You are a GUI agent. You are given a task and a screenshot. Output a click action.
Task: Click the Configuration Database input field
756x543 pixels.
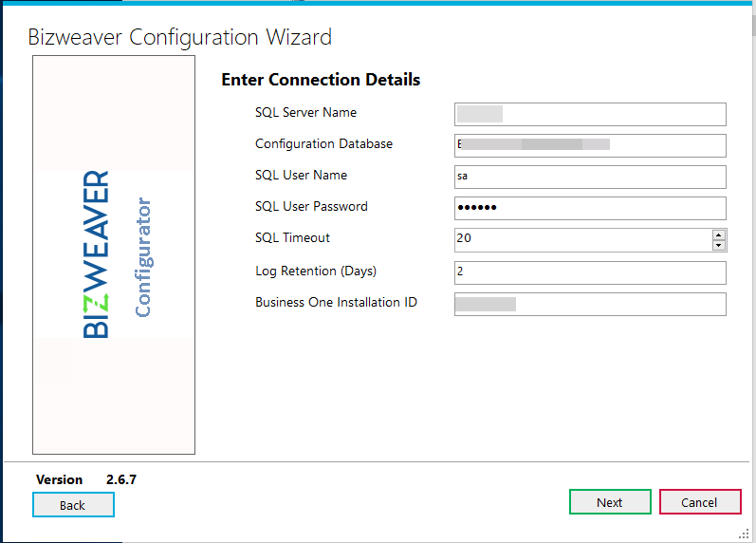click(590, 145)
